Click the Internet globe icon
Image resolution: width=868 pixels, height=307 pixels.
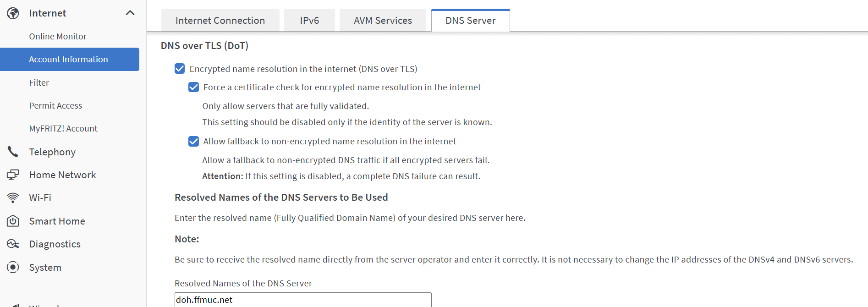click(x=13, y=13)
